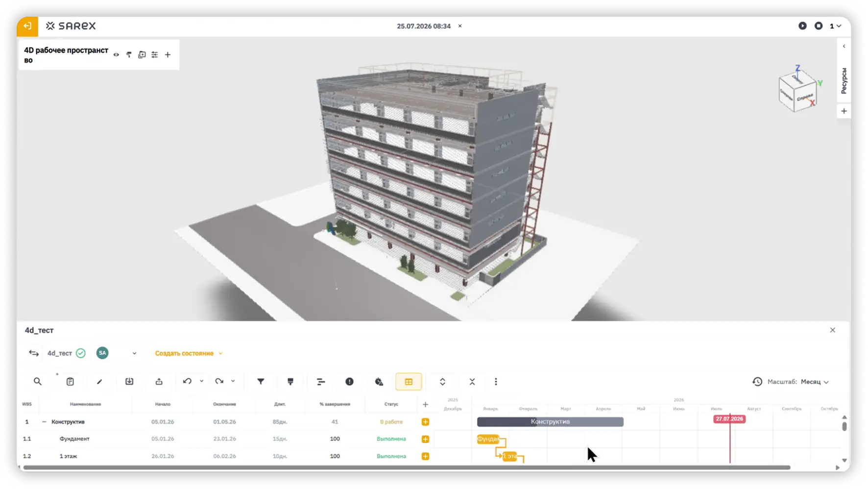Viewport: 868px width, 489px height.
Task: Click the export upload icon
Action: coord(159,382)
